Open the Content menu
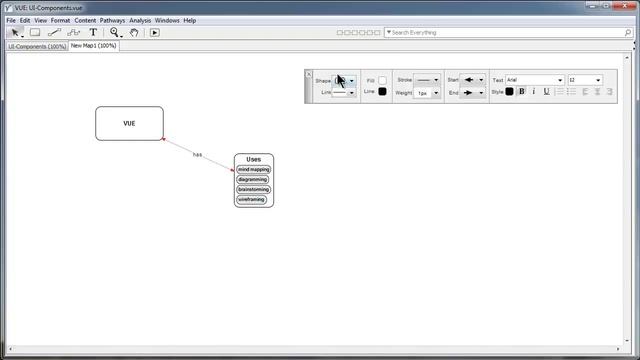 click(85, 20)
